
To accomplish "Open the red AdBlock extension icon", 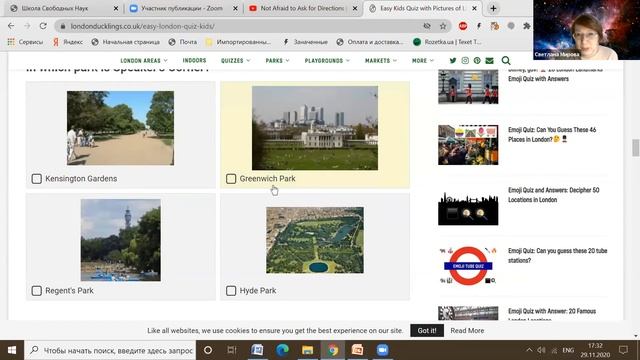I will [x=462, y=26].
